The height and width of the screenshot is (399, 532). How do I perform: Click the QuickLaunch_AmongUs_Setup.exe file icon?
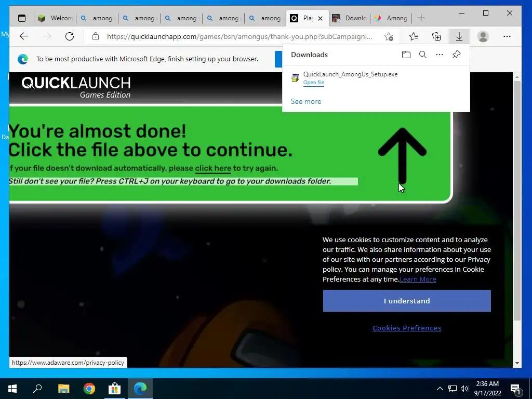coord(295,78)
